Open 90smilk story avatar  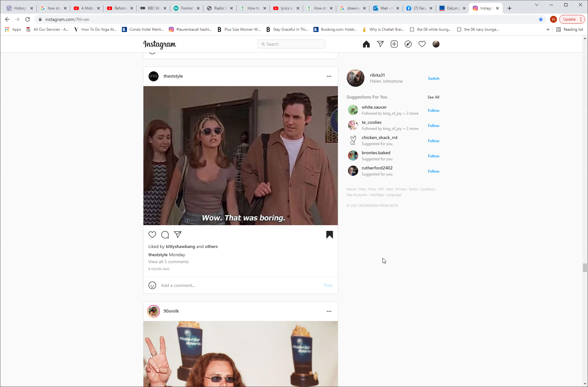click(154, 311)
